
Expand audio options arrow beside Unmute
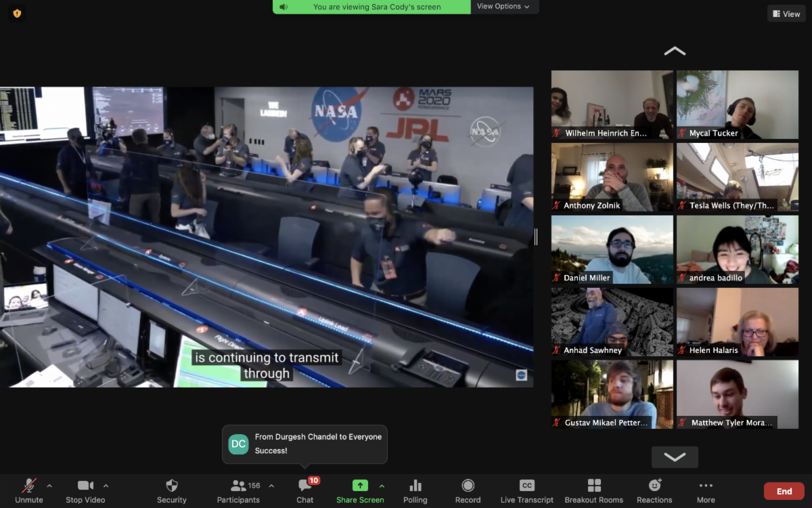point(49,486)
